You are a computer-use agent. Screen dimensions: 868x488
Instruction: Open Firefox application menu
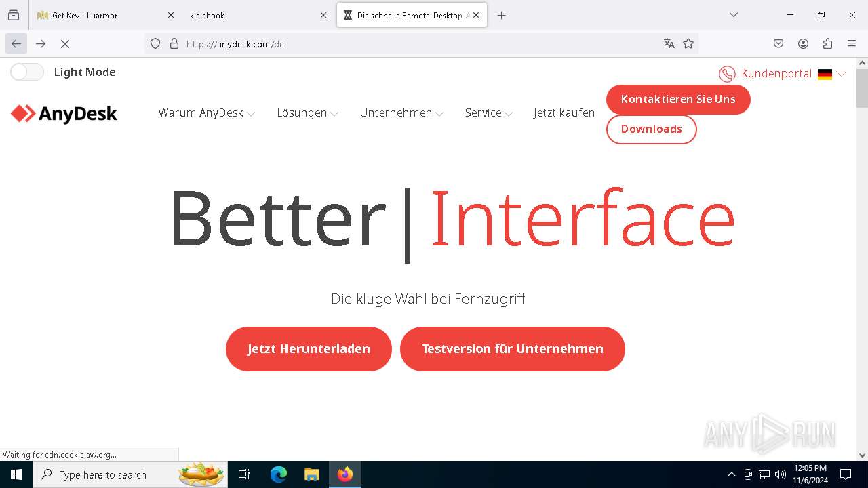[x=852, y=43]
